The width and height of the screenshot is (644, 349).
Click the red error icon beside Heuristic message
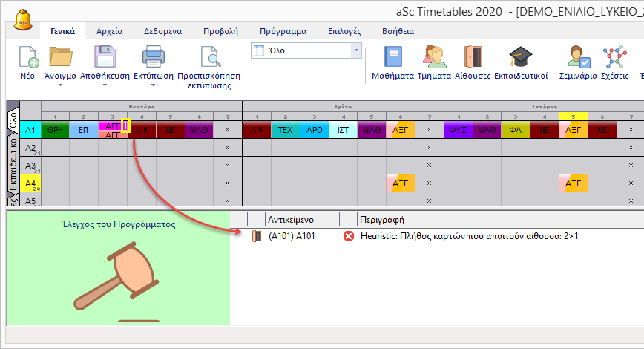pyautogui.click(x=348, y=236)
